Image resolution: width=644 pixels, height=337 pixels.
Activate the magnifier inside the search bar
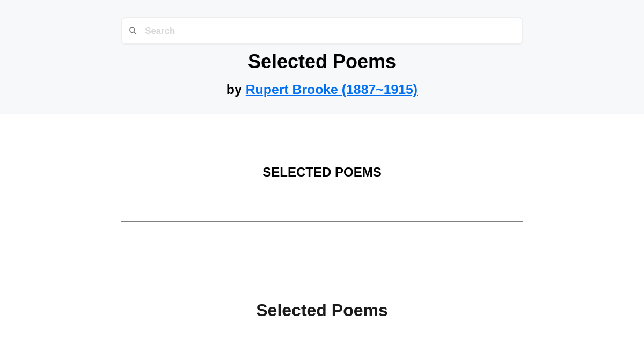(133, 31)
